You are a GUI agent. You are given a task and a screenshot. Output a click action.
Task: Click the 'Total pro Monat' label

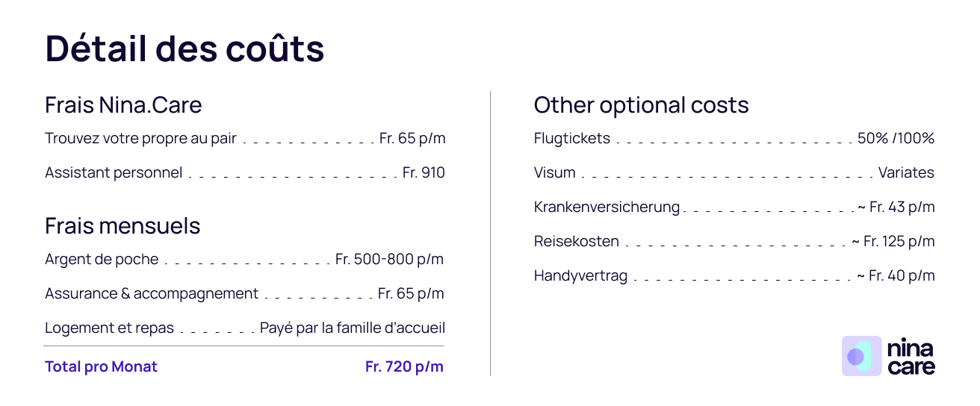pyautogui.click(x=101, y=366)
